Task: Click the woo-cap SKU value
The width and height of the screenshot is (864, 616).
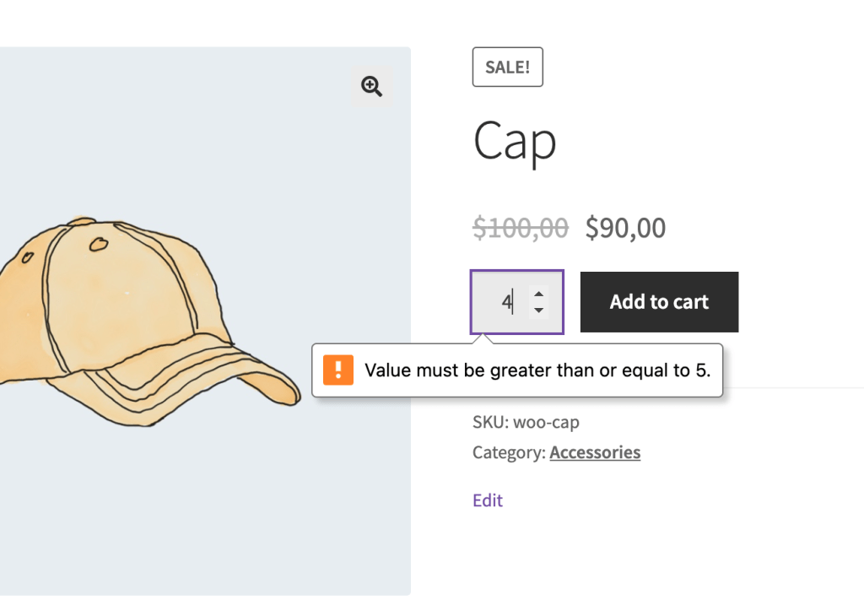Action: (546, 422)
